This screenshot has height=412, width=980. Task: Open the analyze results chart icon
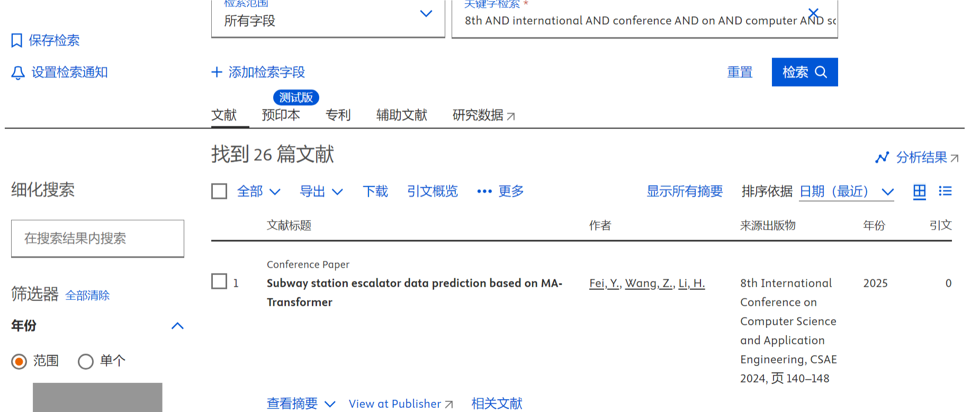coord(882,158)
